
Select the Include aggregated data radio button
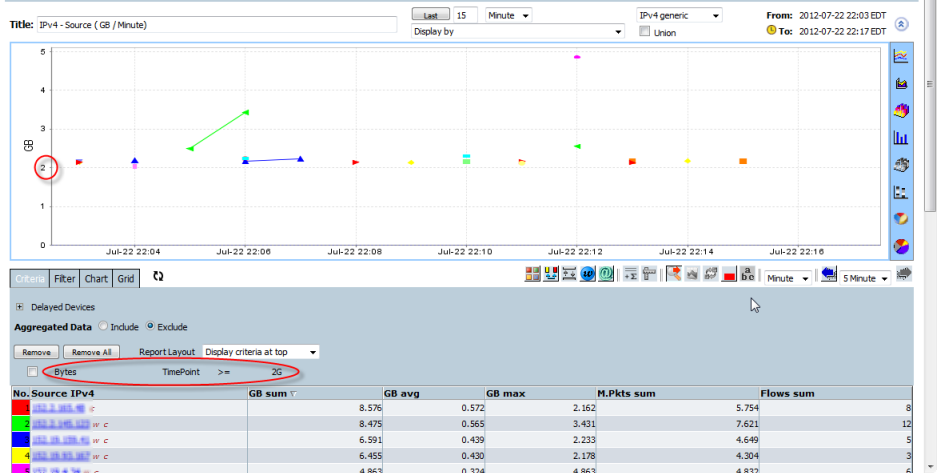103,326
